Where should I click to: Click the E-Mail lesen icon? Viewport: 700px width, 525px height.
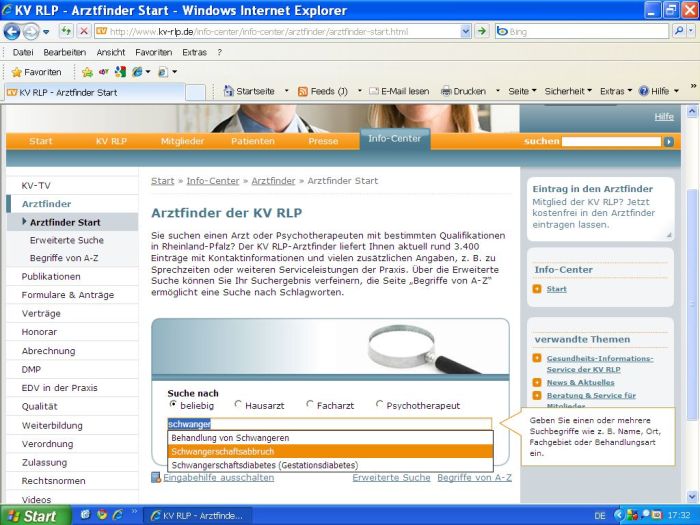[374, 92]
